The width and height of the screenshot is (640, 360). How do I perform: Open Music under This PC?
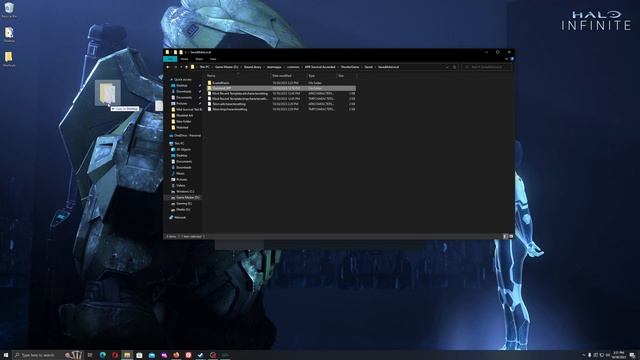180,173
